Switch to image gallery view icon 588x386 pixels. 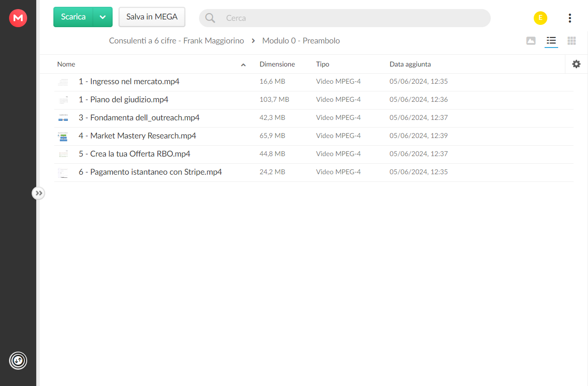tap(531, 41)
